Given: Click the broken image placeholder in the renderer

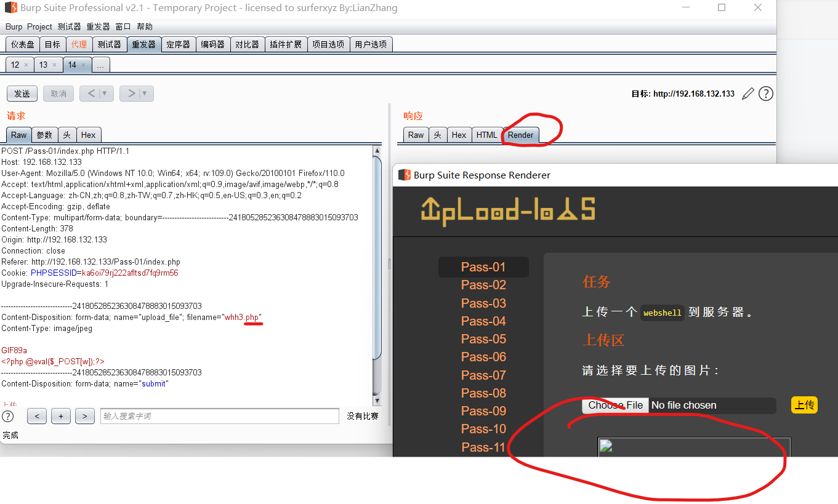Looking at the screenshot, I should tap(606, 446).
